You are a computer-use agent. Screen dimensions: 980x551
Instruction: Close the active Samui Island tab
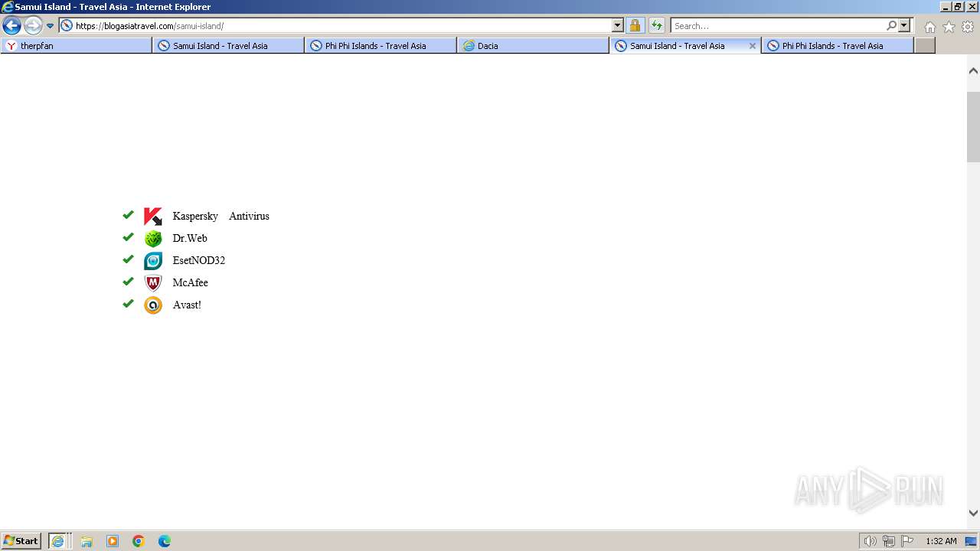(x=752, y=46)
